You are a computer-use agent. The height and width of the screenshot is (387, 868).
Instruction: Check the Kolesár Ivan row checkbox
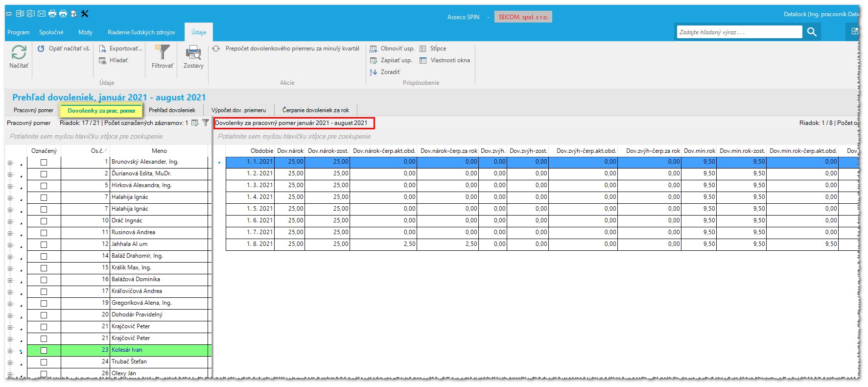[44, 350]
